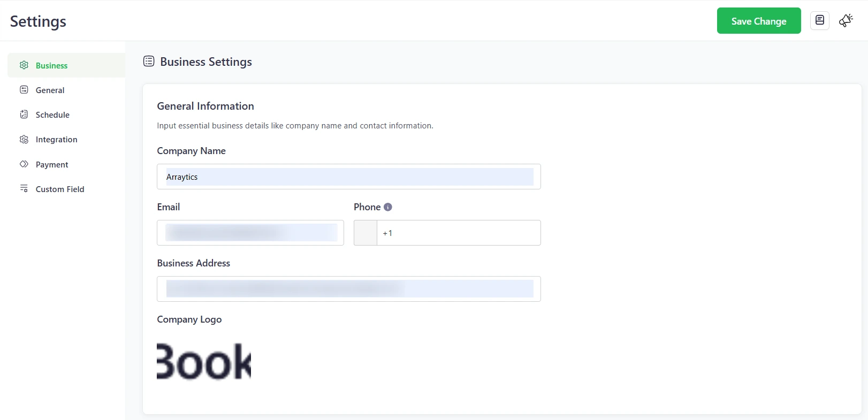Open the Schedule settings tab

pos(52,115)
